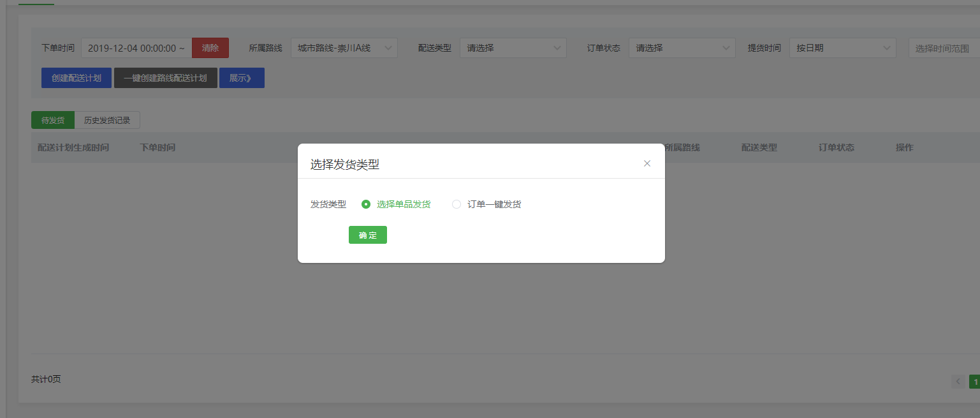Click the 创建配送计划 button
980x418 pixels.
coord(77,78)
